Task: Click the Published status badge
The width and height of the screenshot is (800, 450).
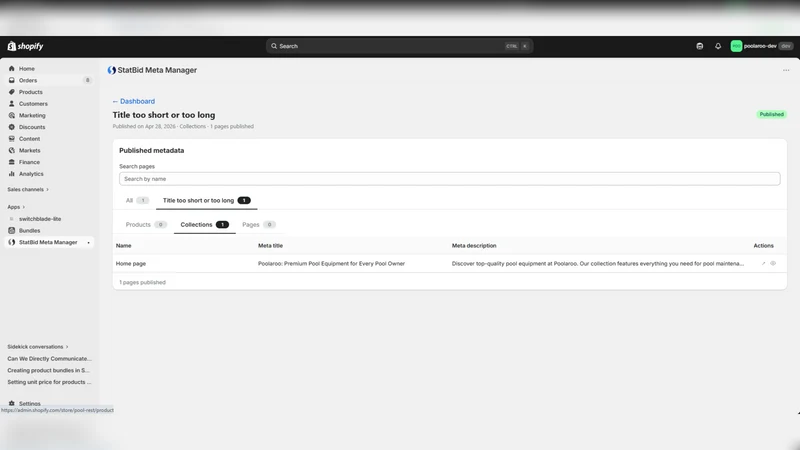Action: 771,114
